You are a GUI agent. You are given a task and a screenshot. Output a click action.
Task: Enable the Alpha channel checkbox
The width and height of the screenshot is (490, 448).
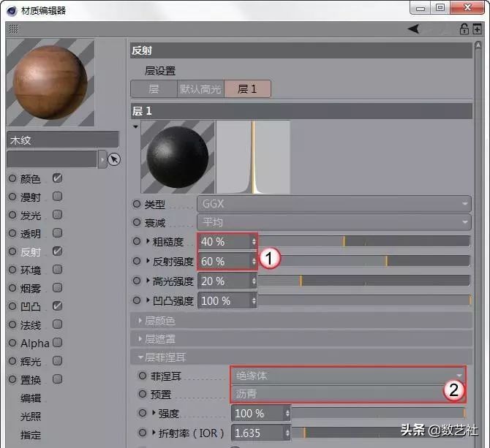58,343
